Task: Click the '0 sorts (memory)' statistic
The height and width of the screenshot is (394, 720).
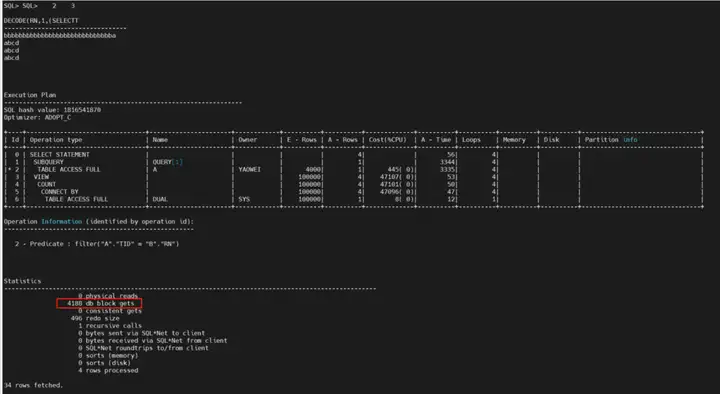Action: tap(108, 355)
